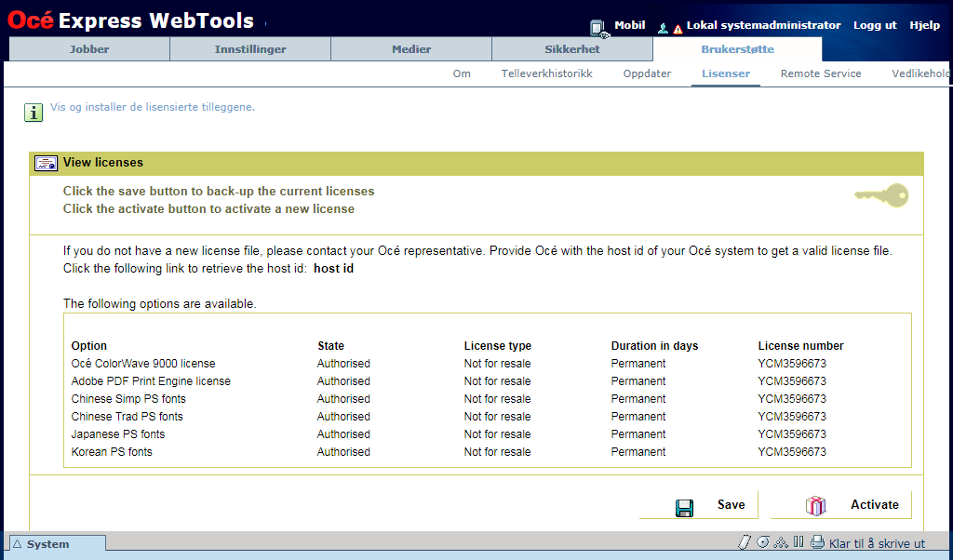
Task: Open the Remote Service sub-tab
Action: (821, 73)
